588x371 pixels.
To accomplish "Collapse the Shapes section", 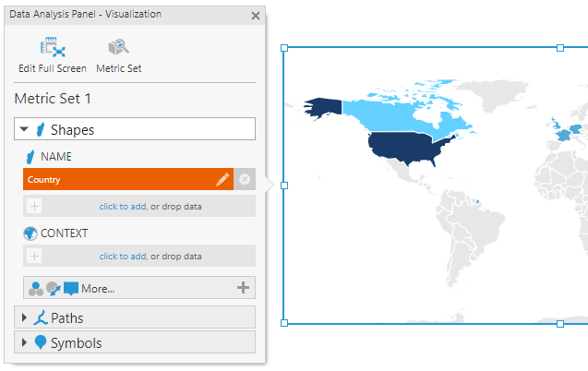I will click(24, 130).
